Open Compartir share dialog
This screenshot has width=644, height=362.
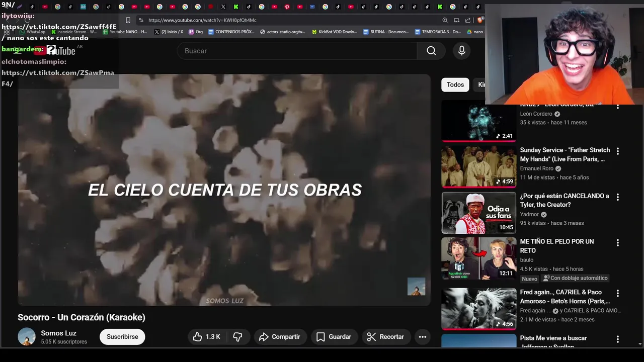click(x=279, y=337)
